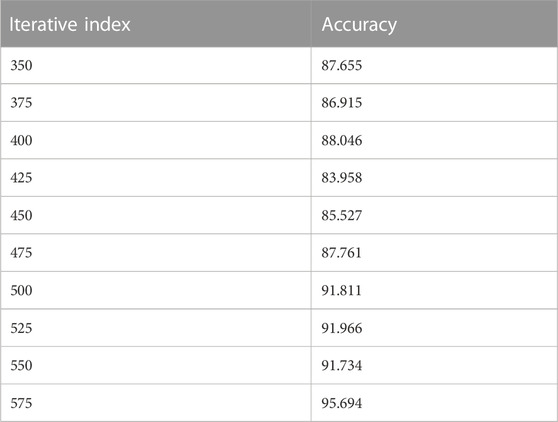
Task: Select the accuracy value 91.811
Action: [x=341, y=291]
